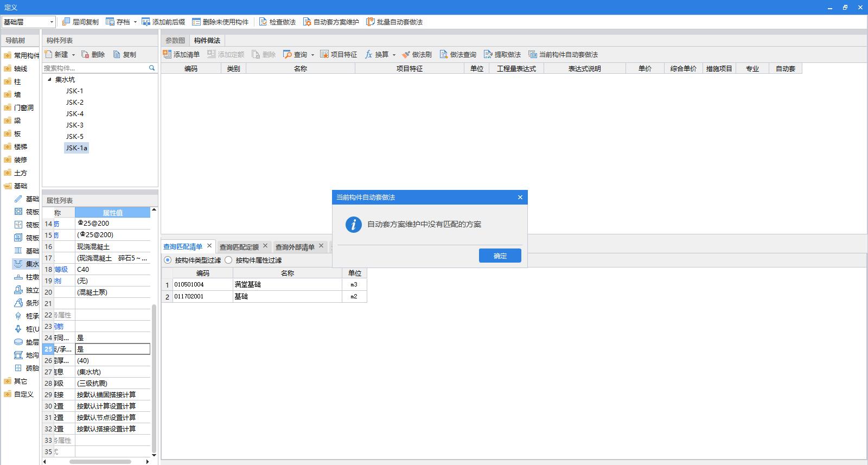Select 独立 foundation icon in navigation tree
Viewport: 868px width, 465px height.
18,290
